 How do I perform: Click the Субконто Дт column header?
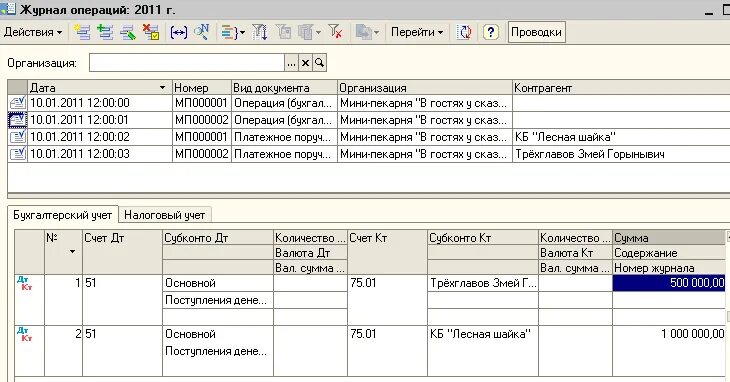217,238
